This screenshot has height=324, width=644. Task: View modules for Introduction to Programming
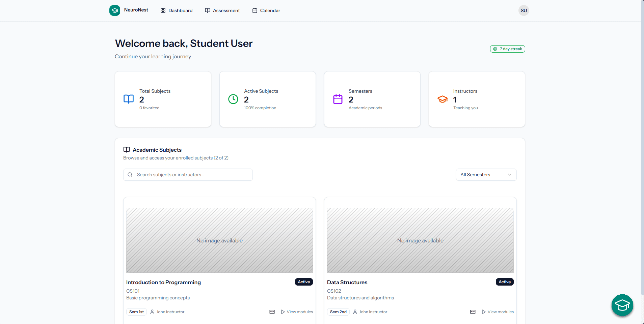[297, 312]
